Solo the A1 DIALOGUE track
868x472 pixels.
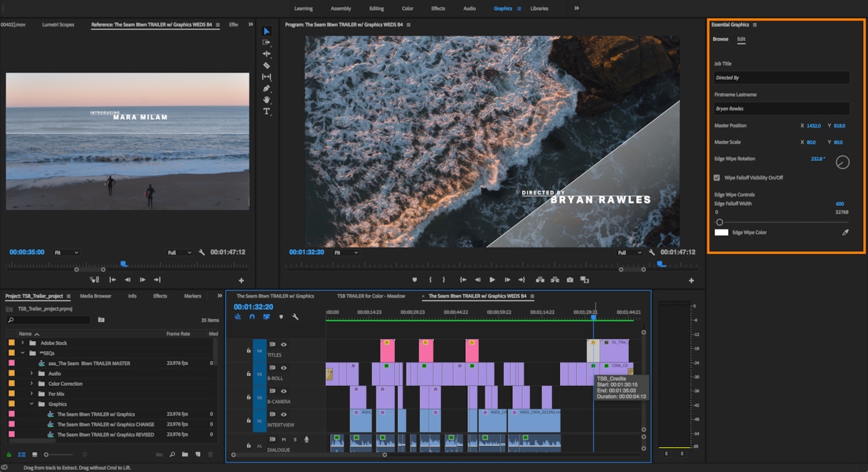(295, 439)
